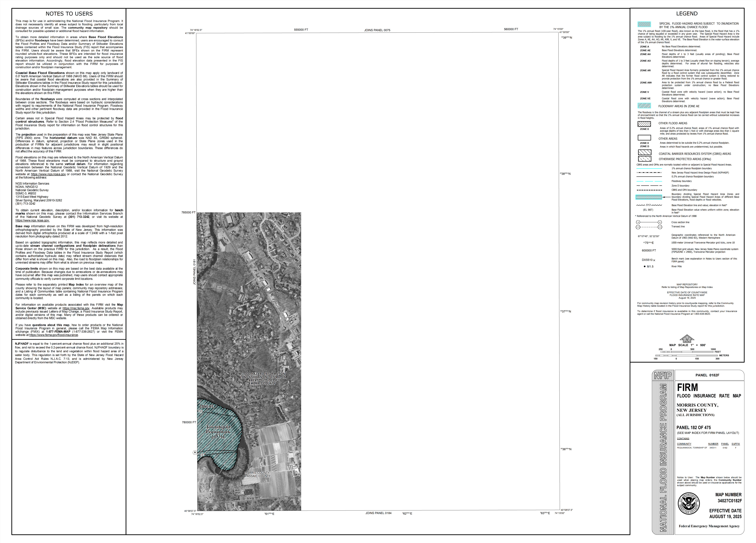The width and height of the screenshot is (756, 543).
Task: Click the JOINS PANEL 0075 label
Action: click(377, 30)
